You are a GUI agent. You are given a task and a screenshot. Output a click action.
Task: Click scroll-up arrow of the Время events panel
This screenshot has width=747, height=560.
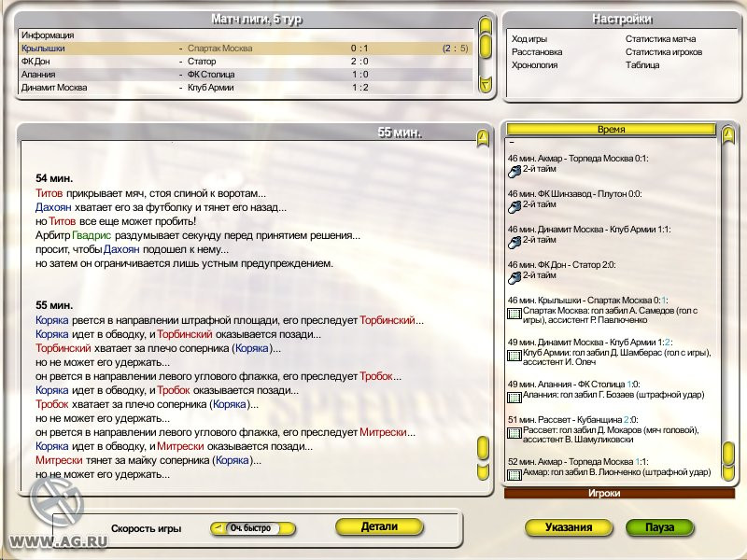click(x=728, y=135)
